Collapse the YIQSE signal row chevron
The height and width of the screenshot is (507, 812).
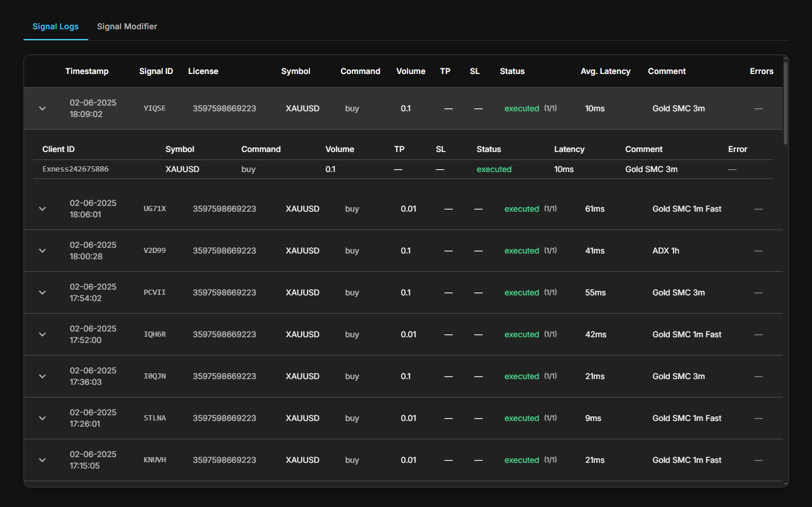pyautogui.click(x=42, y=108)
